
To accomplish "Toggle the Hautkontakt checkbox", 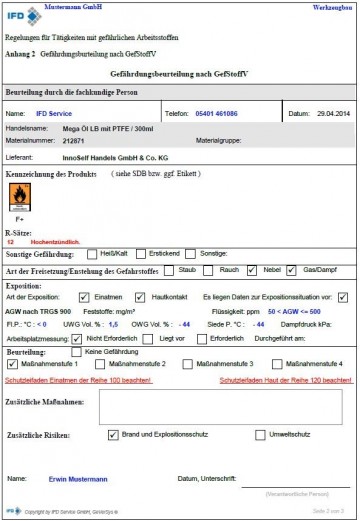I will [140, 297].
